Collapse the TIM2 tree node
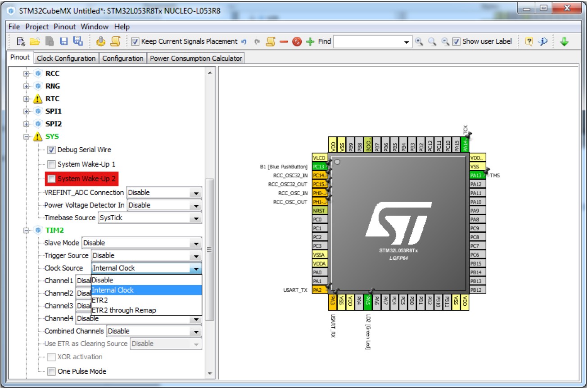Screen dimensions: 588x389 click(x=27, y=231)
